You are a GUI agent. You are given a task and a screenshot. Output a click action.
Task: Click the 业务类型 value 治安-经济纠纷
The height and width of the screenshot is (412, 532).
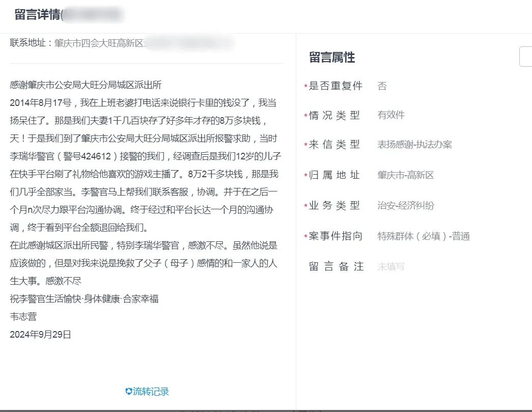point(405,205)
